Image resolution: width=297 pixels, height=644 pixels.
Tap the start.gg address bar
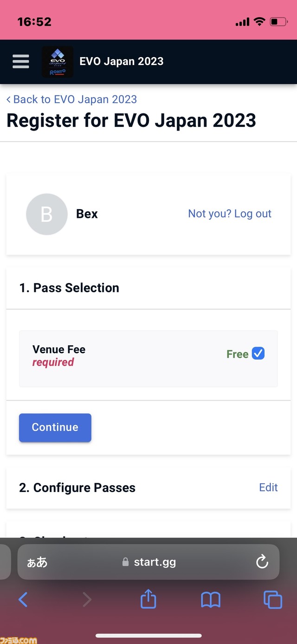tap(148, 562)
